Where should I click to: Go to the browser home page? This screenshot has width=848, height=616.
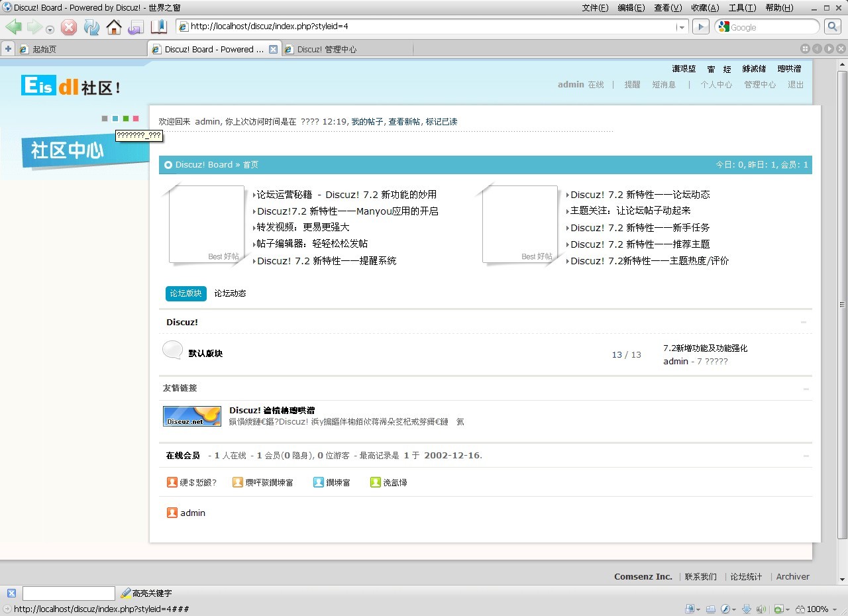pos(114,27)
